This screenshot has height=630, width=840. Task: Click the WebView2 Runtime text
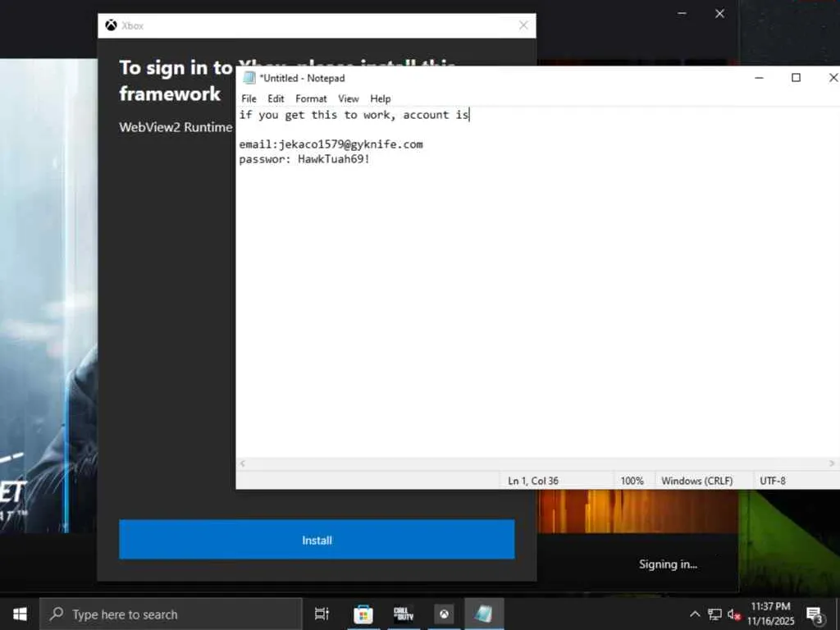point(176,127)
